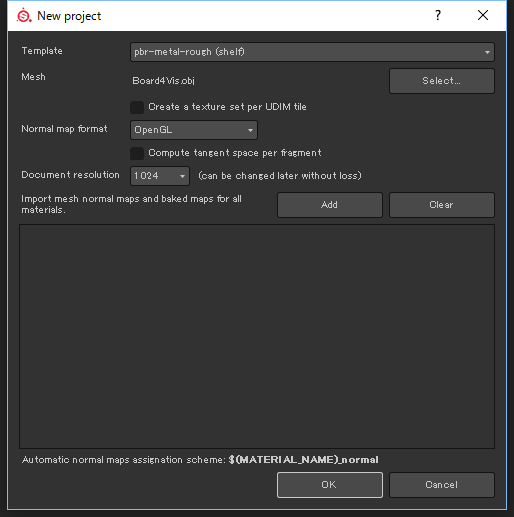Click the Cancel button

tap(441, 485)
